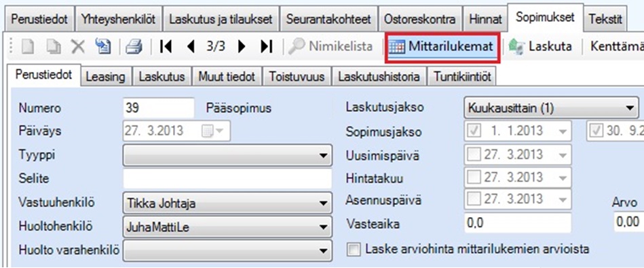The image size is (644, 268).
Task: Click the new document toolbar icon
Action: [x=27, y=46]
